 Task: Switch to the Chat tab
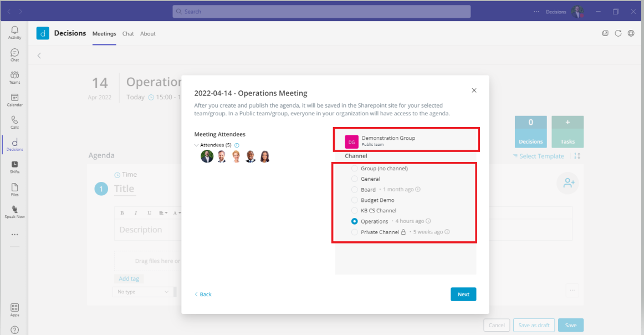[x=128, y=34]
